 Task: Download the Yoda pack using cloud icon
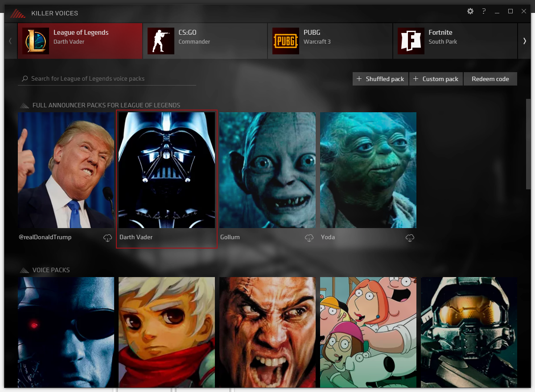click(410, 238)
